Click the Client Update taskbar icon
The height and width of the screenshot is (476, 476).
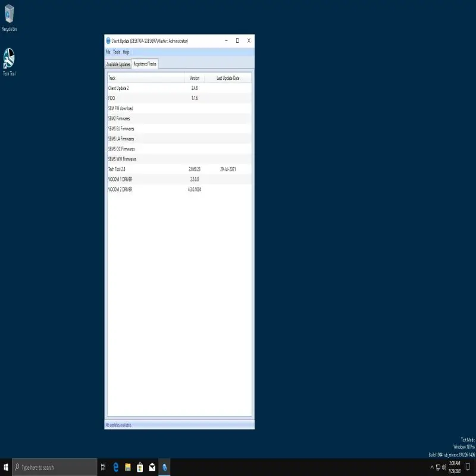(x=164, y=467)
